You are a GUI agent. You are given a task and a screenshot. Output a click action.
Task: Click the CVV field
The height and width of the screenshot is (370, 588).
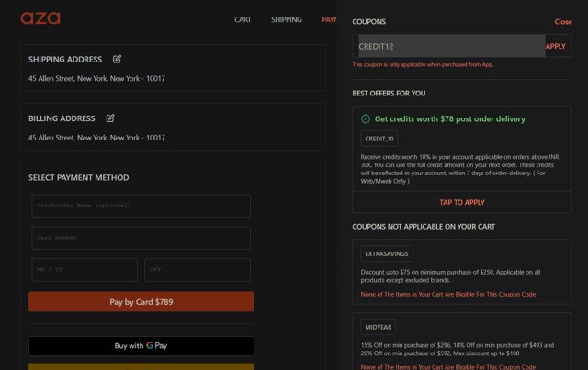[198, 270]
